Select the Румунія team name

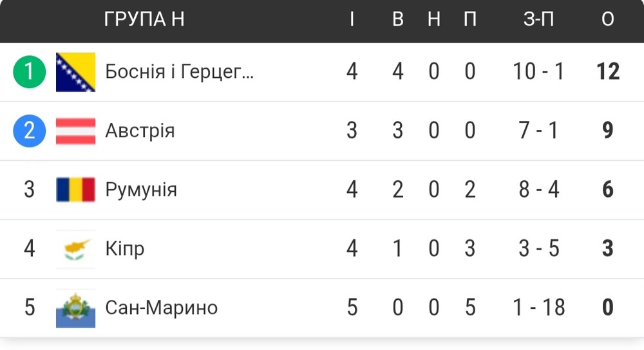click(x=141, y=190)
